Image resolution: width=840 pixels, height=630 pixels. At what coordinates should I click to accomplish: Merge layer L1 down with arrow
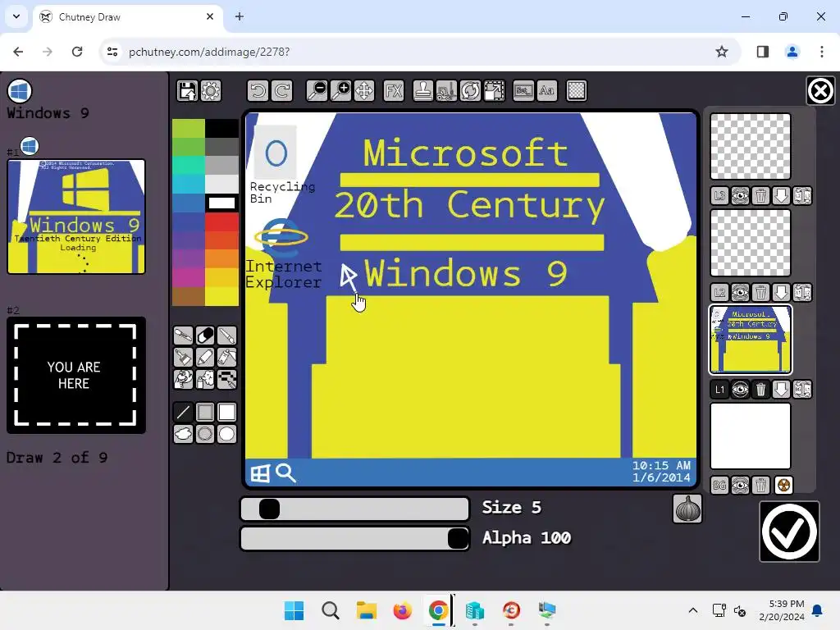782,390
